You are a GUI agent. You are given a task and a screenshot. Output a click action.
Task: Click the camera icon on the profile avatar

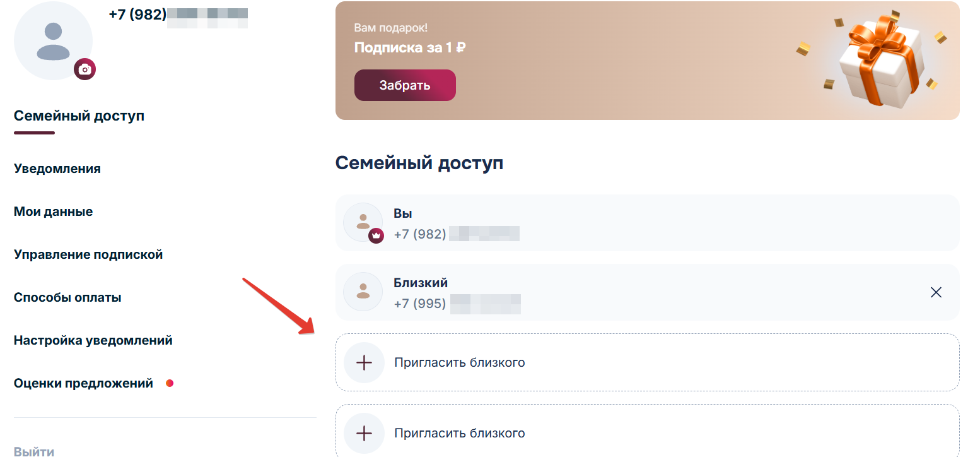click(x=86, y=69)
